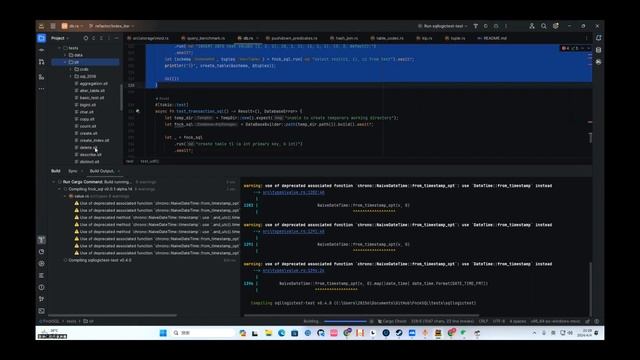Select the first deprecated function warning row

coord(157,203)
